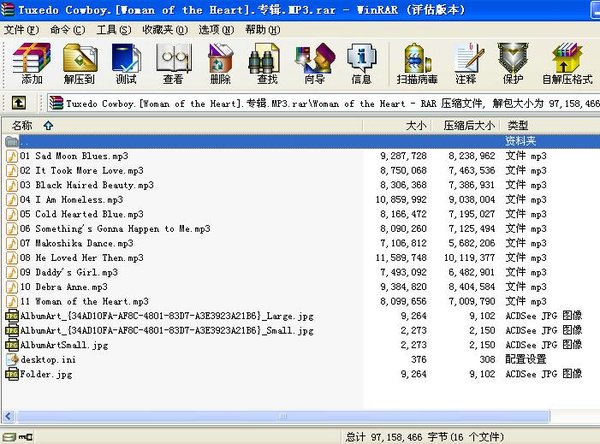Open the 文件(F) menu
Image resolution: width=600 pixels, height=444 pixels.
pos(21,30)
